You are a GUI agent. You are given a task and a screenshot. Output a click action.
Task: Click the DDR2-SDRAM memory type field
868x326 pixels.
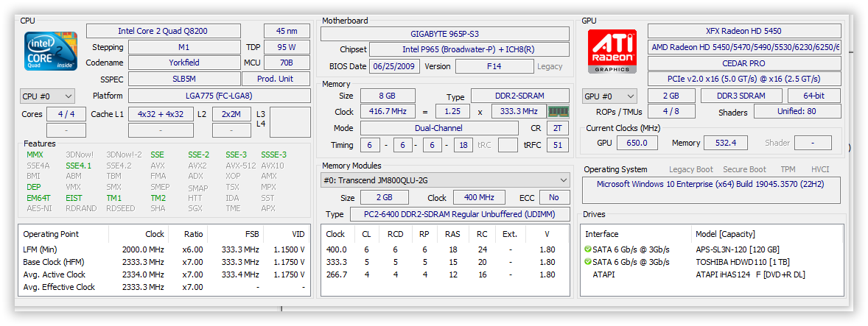tap(520, 96)
